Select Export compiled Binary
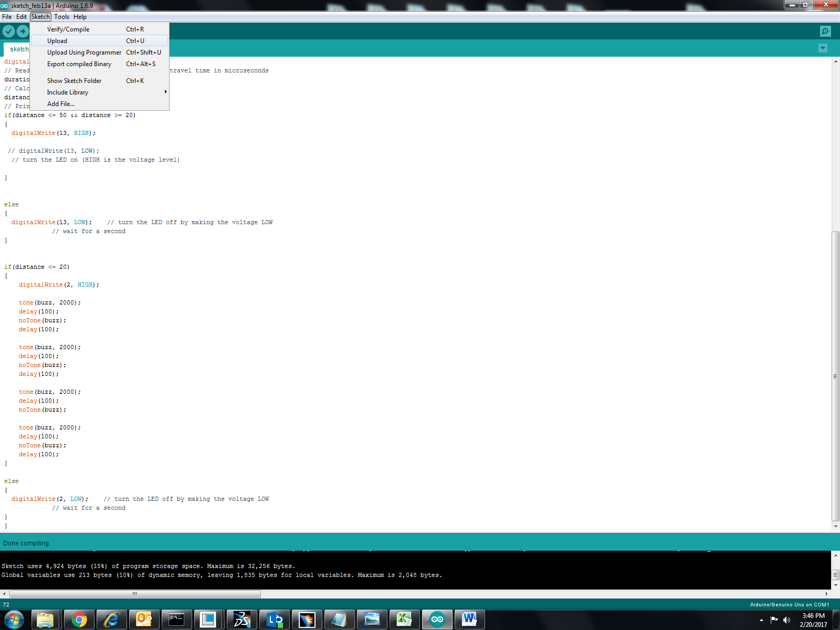 click(x=79, y=64)
